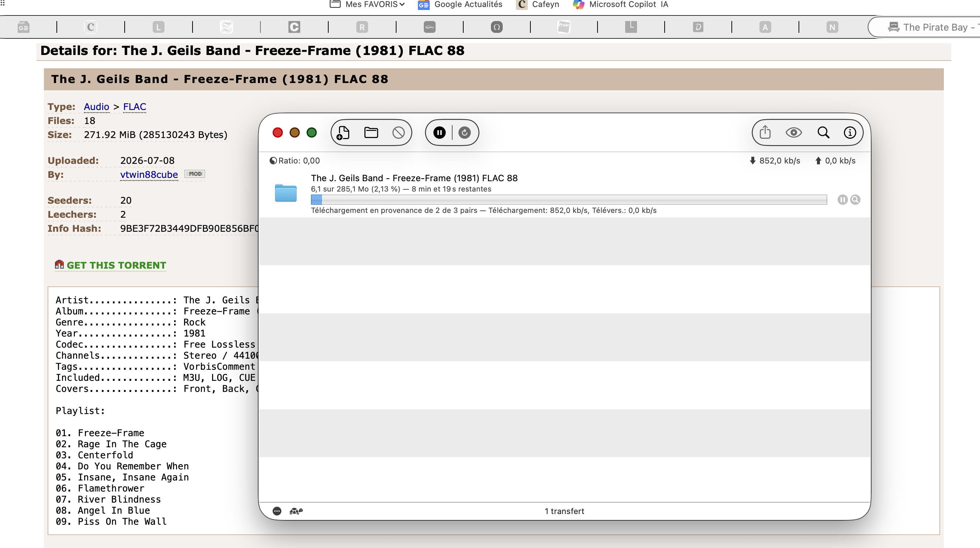Switch to The Pirate Bay tab

924,27
